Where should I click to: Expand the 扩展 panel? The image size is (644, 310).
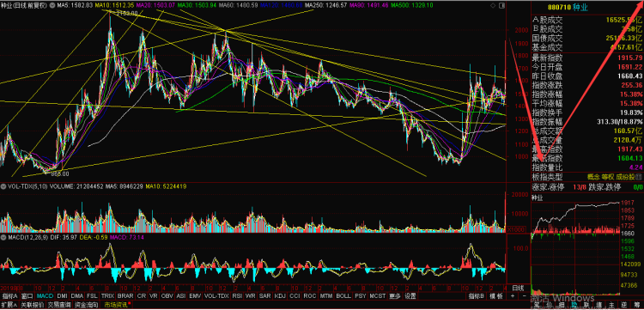9,305
